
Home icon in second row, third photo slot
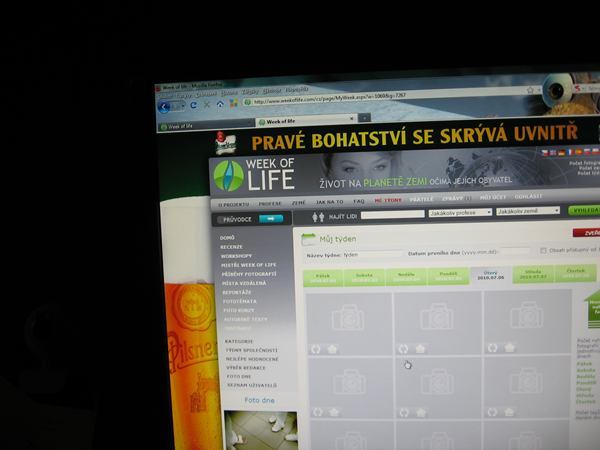click(x=509, y=412)
